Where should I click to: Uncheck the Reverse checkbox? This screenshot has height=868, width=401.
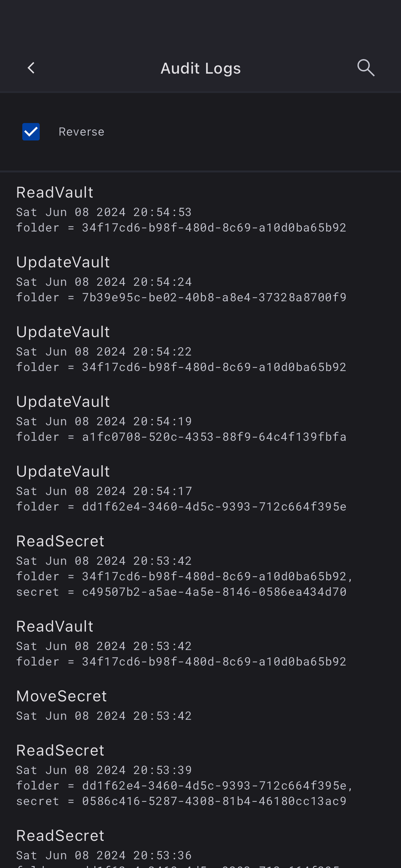pos(31,132)
